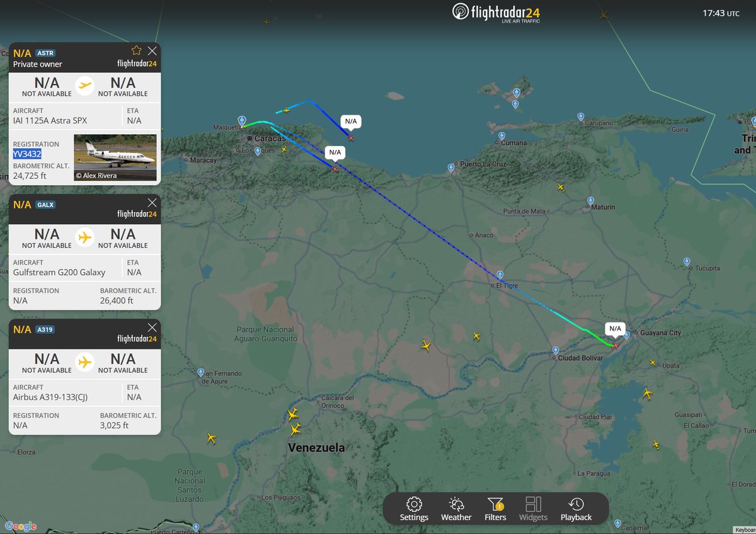Open the Settings gear in the bottom toolbar
The width and height of the screenshot is (756, 534).
pyautogui.click(x=414, y=509)
